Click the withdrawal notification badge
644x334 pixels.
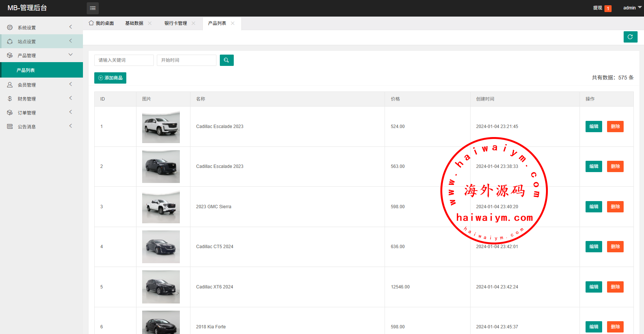pyautogui.click(x=607, y=8)
